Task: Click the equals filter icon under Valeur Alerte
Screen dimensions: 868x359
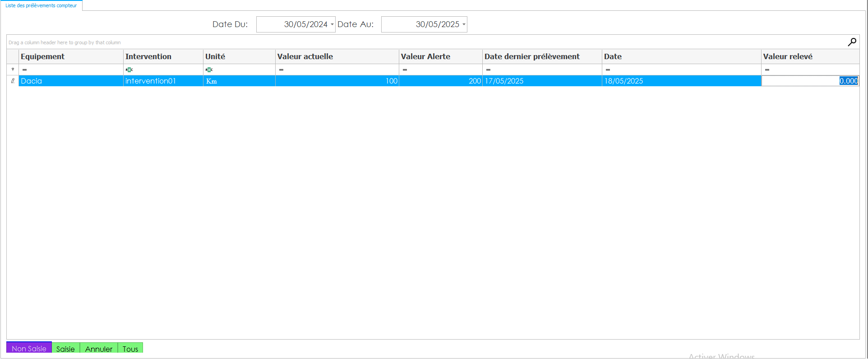Action: click(x=405, y=70)
